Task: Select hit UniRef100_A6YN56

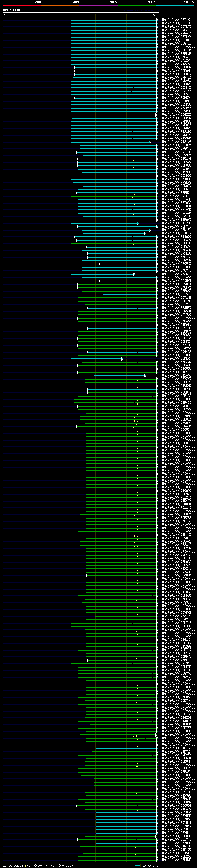Action: pyautogui.click(x=177, y=812)
